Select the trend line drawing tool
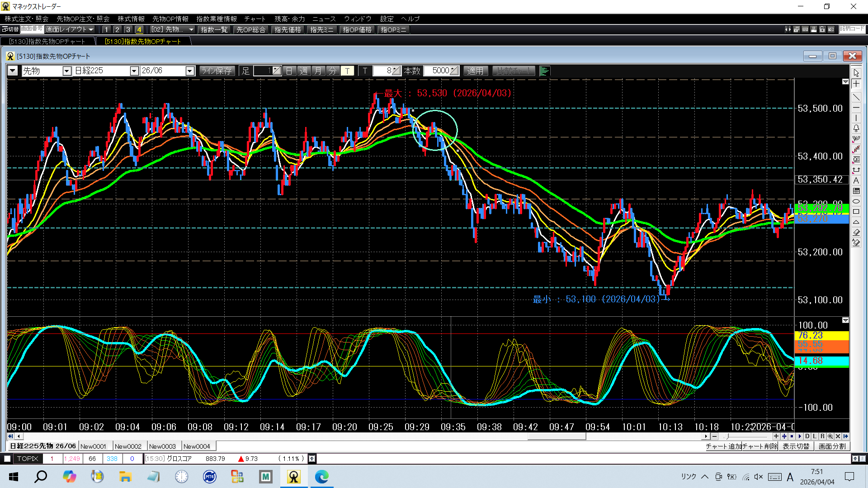868x488 pixels. point(856,97)
